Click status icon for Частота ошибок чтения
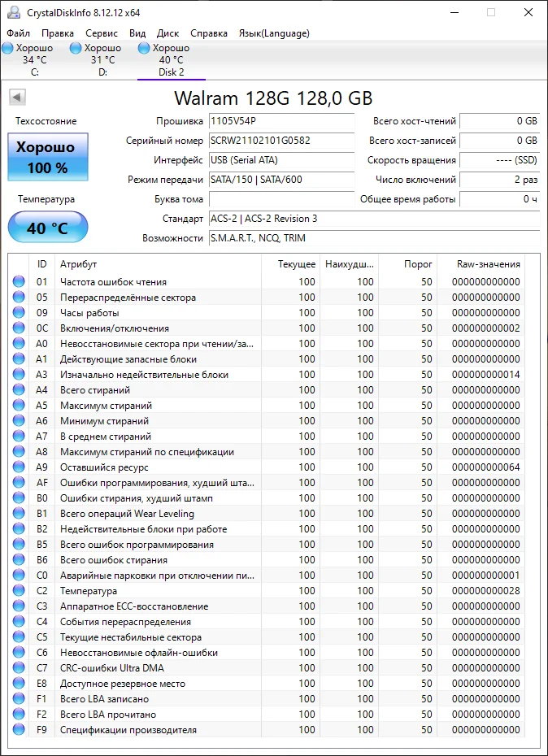Image resolution: width=548 pixels, height=756 pixels. 19,281
